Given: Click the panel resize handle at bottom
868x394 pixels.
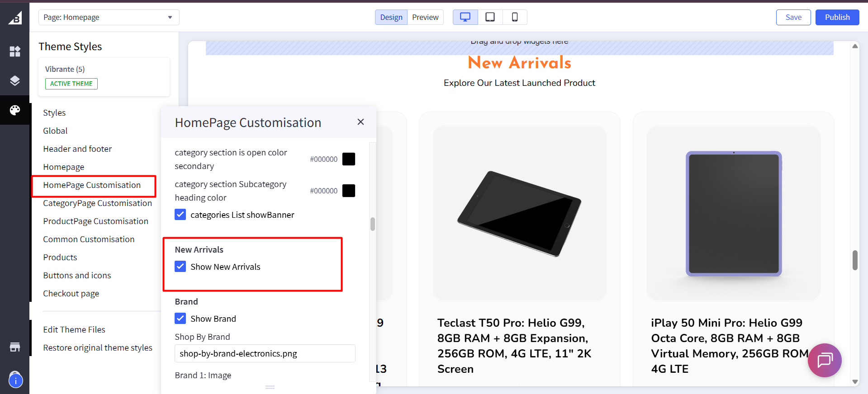Looking at the screenshot, I should point(270,387).
